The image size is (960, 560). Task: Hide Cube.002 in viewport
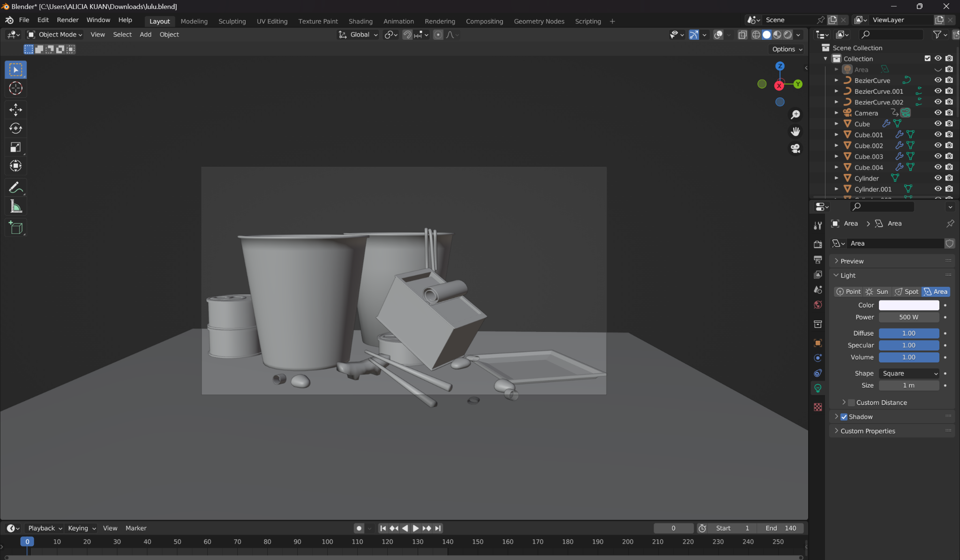[x=938, y=146]
